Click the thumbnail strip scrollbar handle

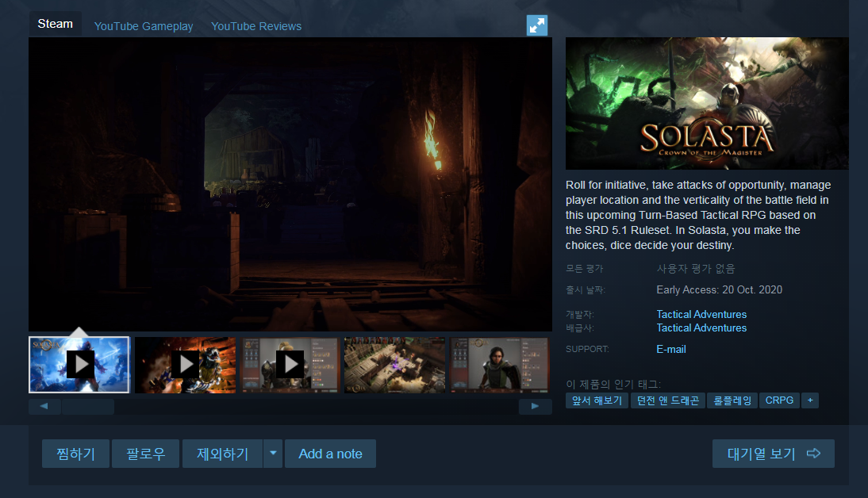tap(88, 407)
